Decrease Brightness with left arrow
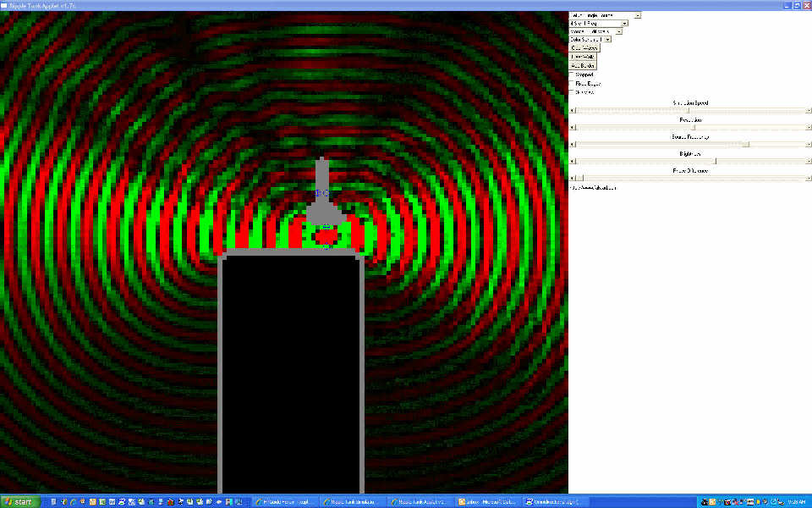The height and width of the screenshot is (508, 812). coord(573,161)
